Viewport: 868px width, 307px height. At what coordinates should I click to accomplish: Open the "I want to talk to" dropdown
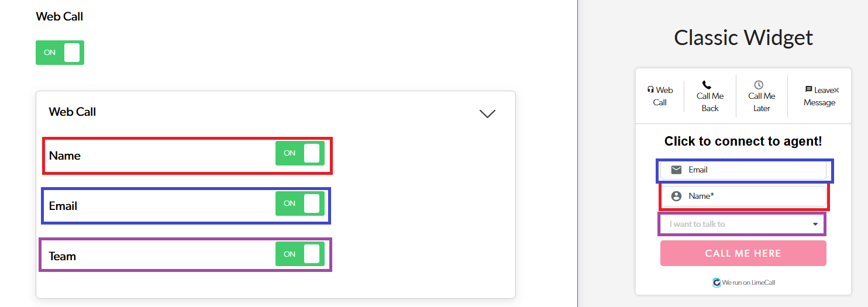[743, 224]
